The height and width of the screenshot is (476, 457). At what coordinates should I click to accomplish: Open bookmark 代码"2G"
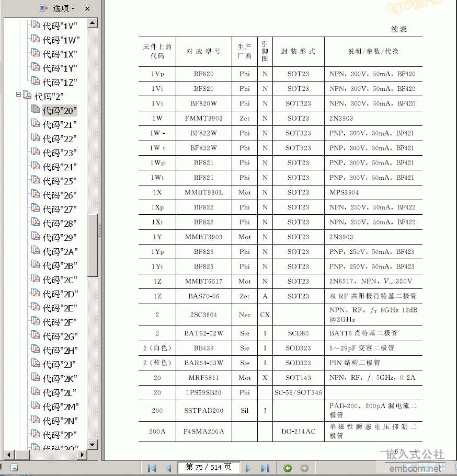coord(60,336)
